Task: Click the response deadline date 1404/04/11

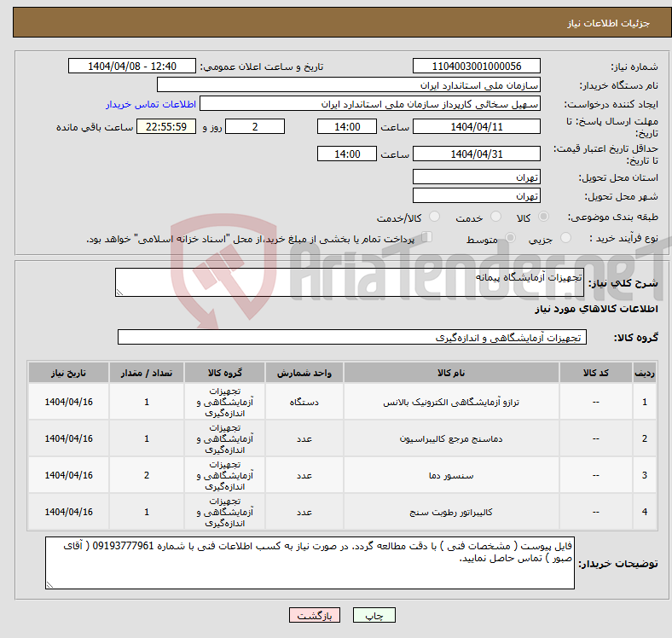Action: click(476, 126)
